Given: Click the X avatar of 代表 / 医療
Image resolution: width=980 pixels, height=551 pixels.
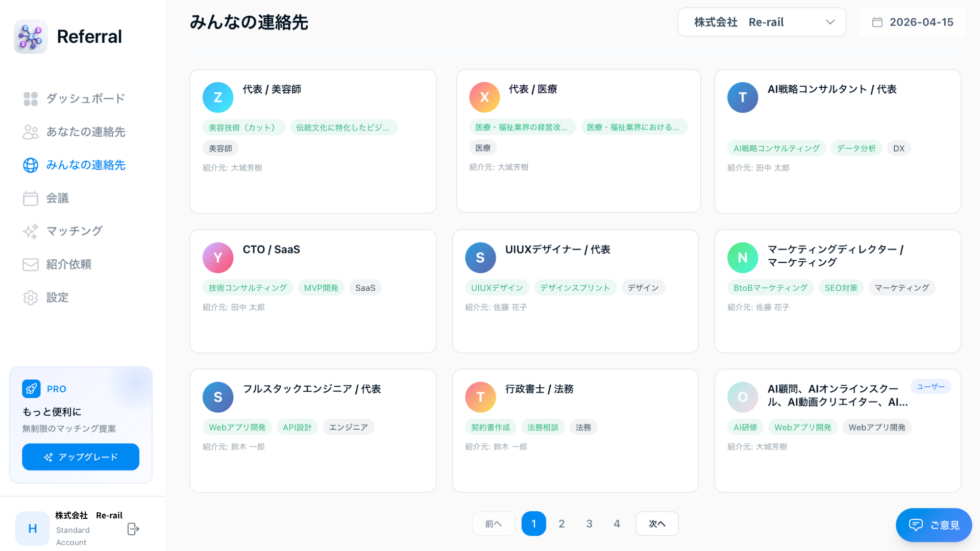Looking at the screenshot, I should click(x=484, y=97).
